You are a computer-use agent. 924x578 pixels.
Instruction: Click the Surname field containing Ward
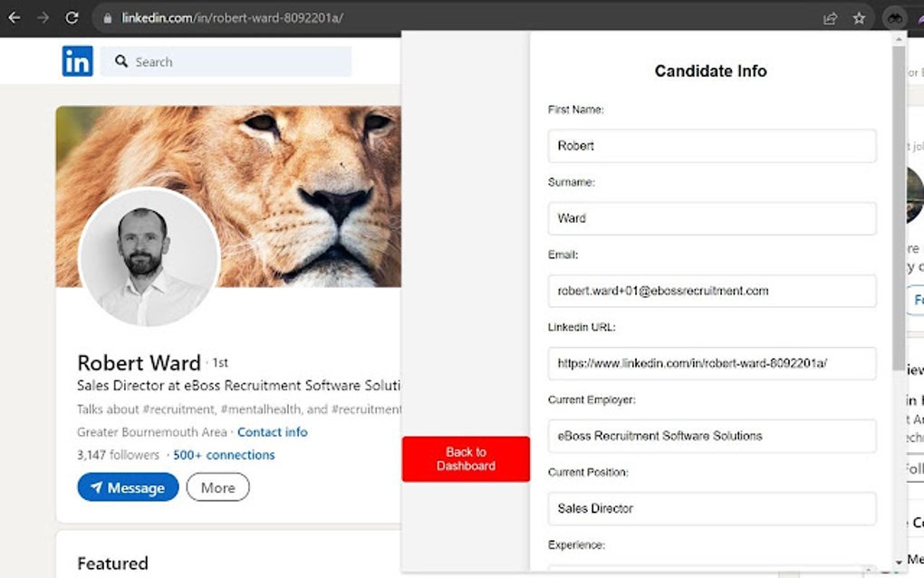coord(711,218)
